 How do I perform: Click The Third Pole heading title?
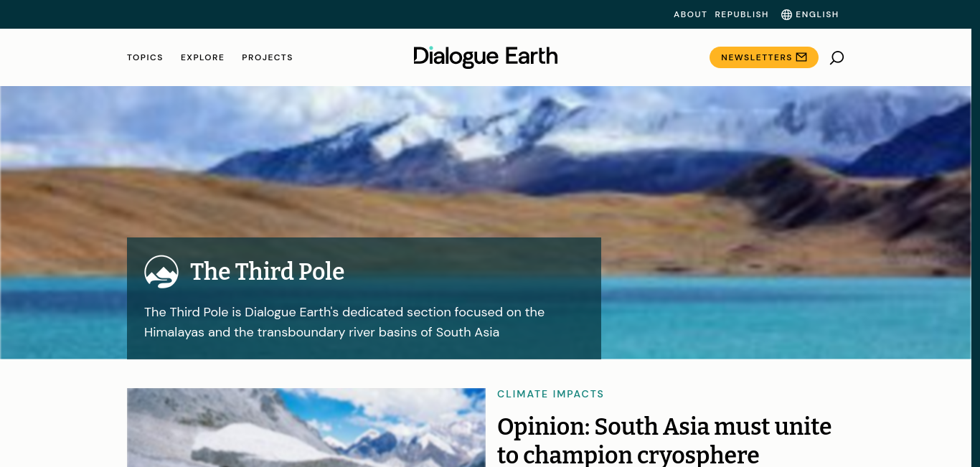[267, 272]
